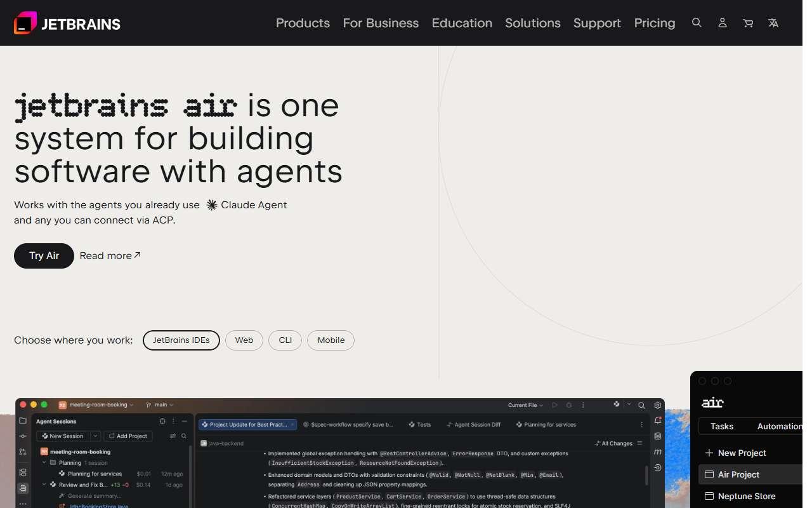
Task: Open the Current File run configuration dropdown
Action: 525,405
